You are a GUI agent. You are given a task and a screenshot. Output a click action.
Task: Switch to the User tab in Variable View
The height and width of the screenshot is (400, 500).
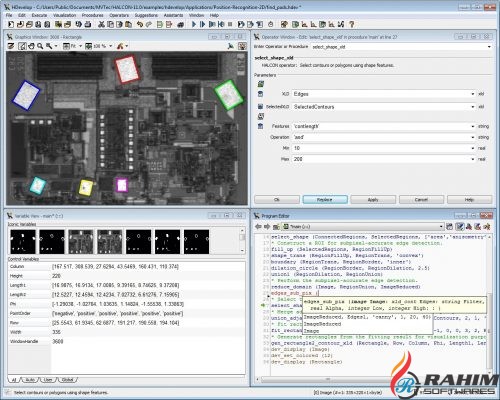[49, 380]
